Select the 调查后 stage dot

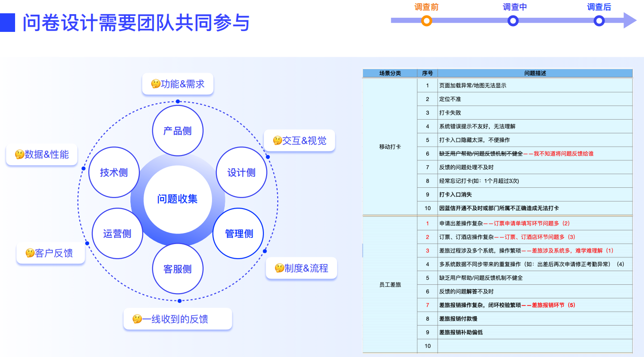(599, 20)
